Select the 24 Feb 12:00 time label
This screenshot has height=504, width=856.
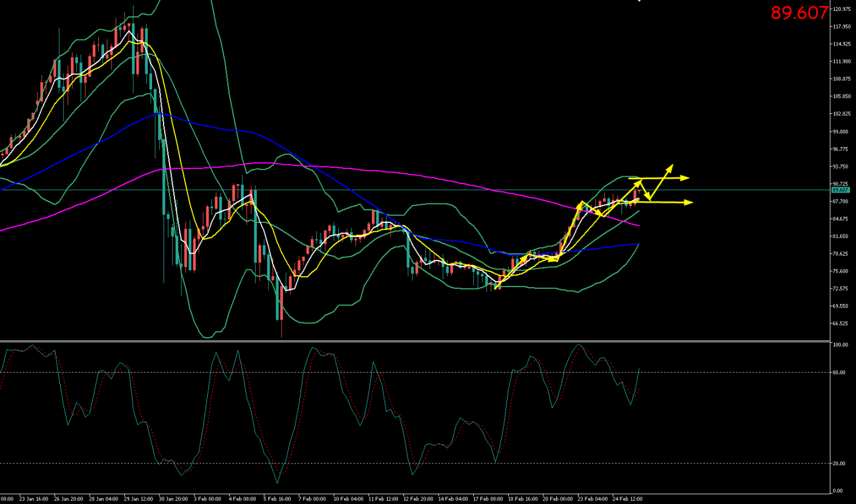tap(627, 499)
